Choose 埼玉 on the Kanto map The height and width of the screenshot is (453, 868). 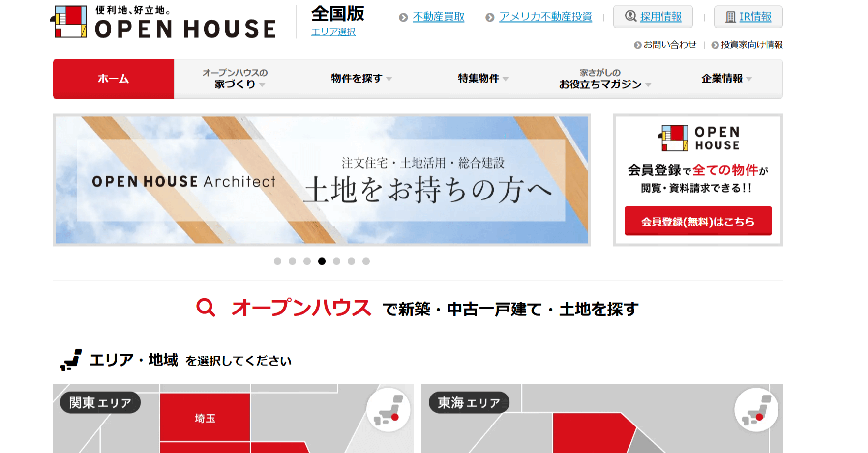[205, 418]
